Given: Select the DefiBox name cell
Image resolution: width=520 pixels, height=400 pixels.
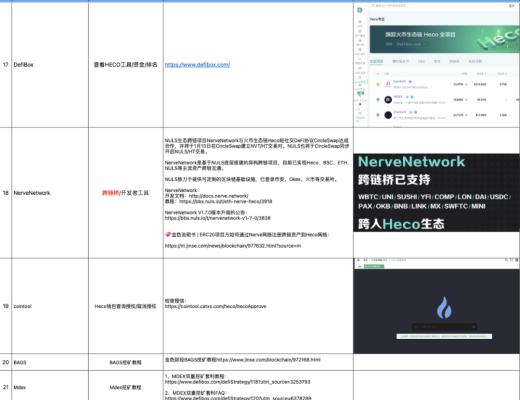Looking at the screenshot, I should point(50,65).
